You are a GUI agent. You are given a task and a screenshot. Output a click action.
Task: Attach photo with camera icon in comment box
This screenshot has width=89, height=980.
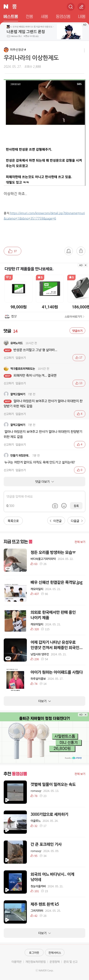point(55,506)
